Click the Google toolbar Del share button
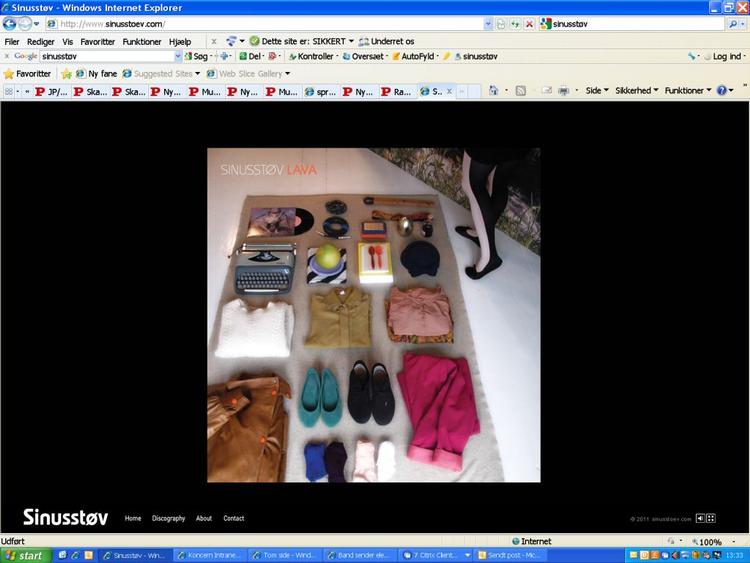The height and width of the screenshot is (563, 750). coord(251,56)
